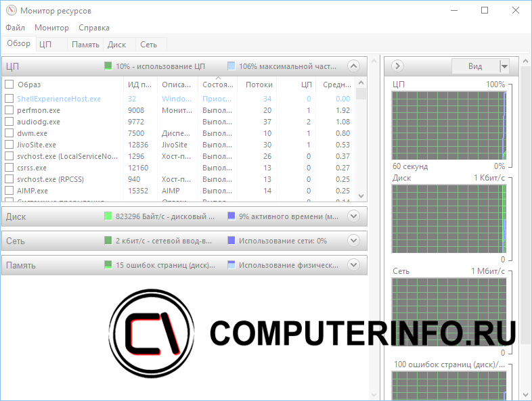Click the Диск section header title
Viewport: 532px width, 401px height.
tap(16, 216)
